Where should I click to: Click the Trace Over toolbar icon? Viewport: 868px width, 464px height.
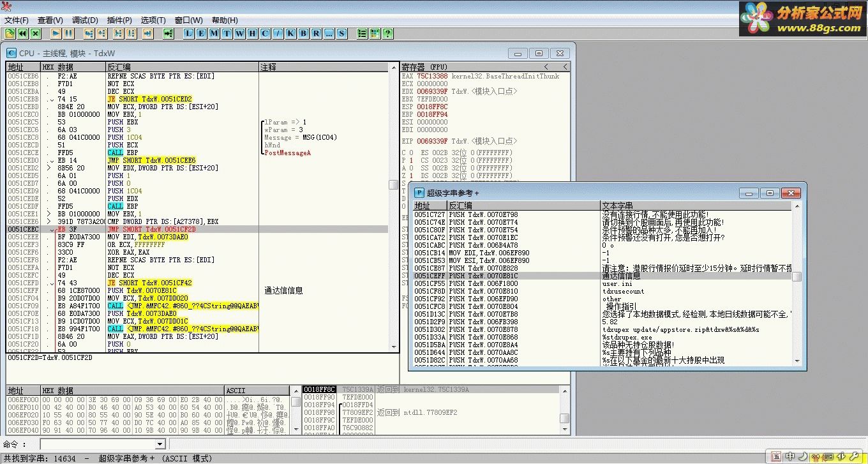click(131, 33)
